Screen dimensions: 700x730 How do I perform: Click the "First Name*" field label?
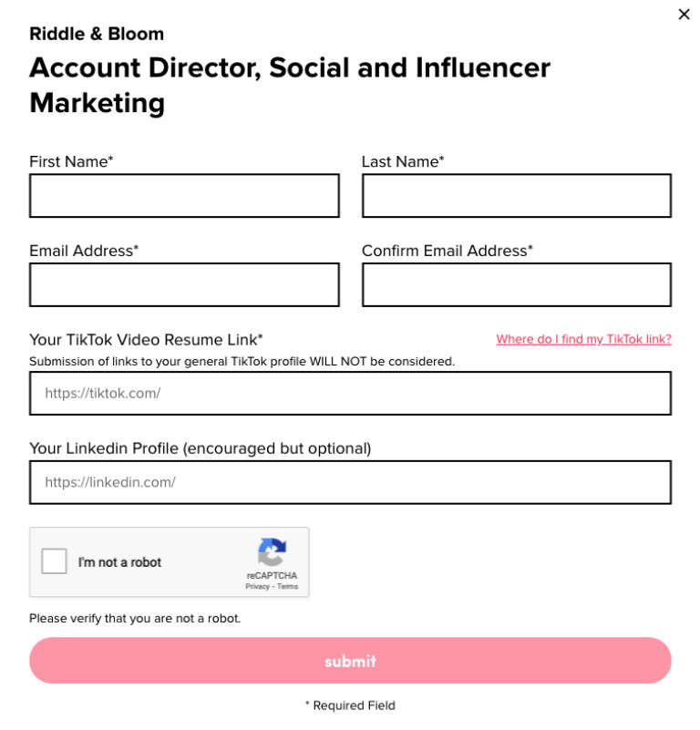pyautogui.click(x=71, y=162)
